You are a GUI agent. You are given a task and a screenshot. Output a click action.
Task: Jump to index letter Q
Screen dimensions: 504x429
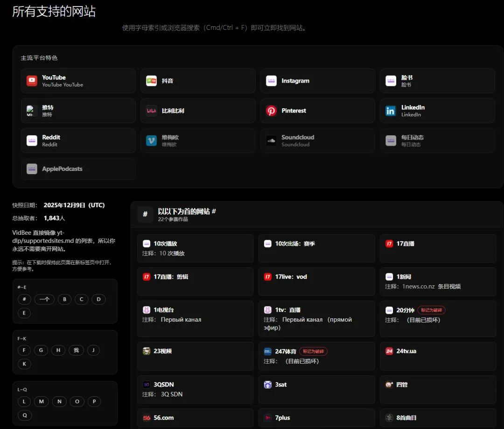25,415
